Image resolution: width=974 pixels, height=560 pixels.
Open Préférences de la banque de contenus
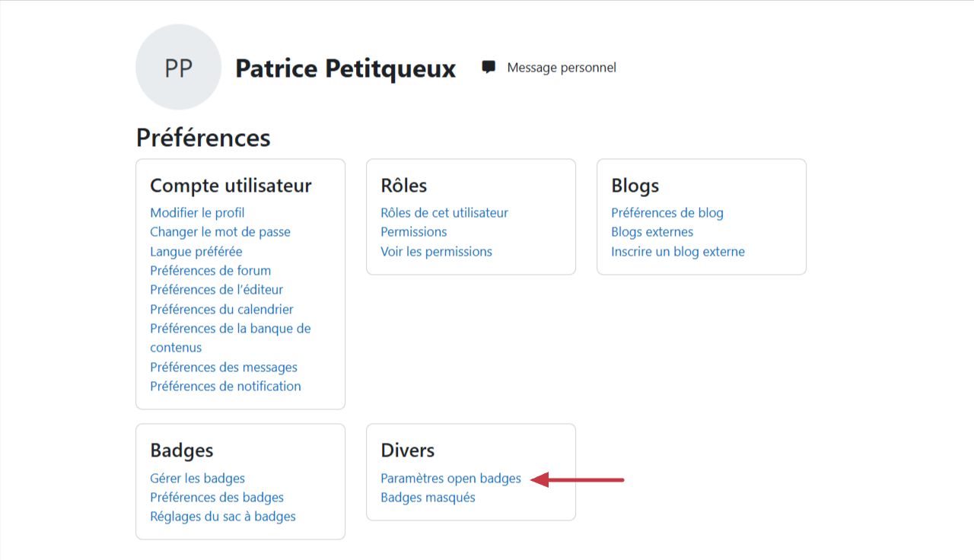[230, 329]
